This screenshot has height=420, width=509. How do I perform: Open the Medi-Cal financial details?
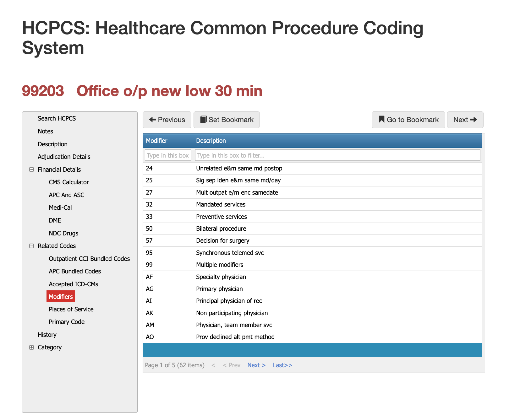(x=60, y=207)
